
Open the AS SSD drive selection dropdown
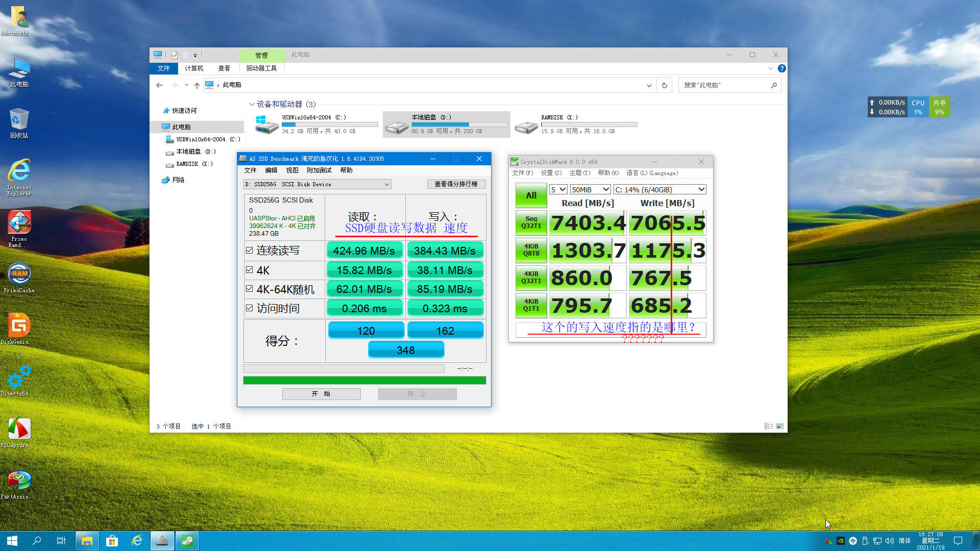pos(317,184)
